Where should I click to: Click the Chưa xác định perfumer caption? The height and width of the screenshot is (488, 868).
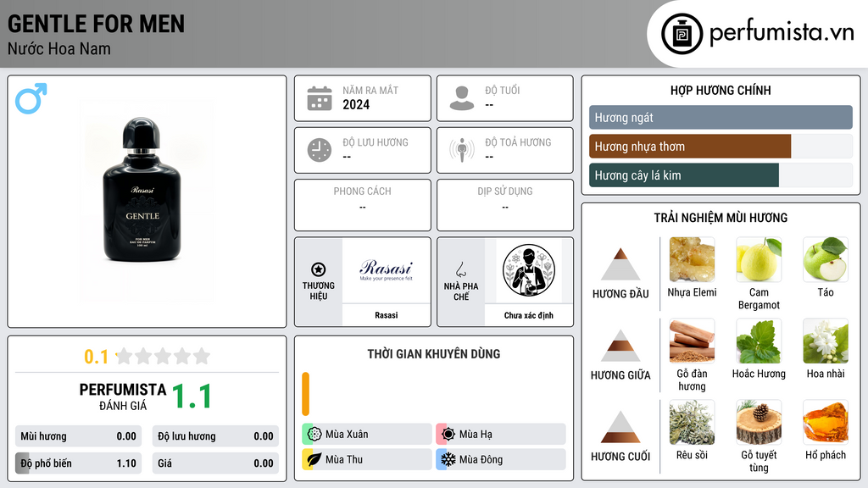click(529, 315)
